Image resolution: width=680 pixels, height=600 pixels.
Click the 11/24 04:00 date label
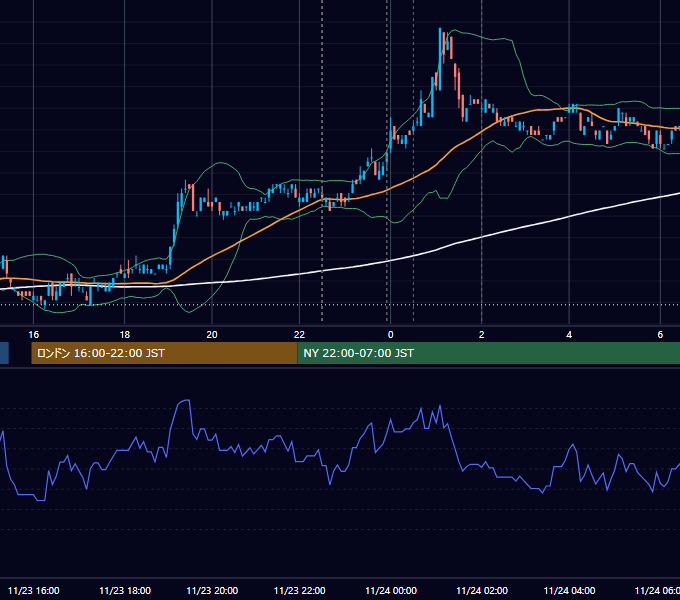[x=569, y=590]
